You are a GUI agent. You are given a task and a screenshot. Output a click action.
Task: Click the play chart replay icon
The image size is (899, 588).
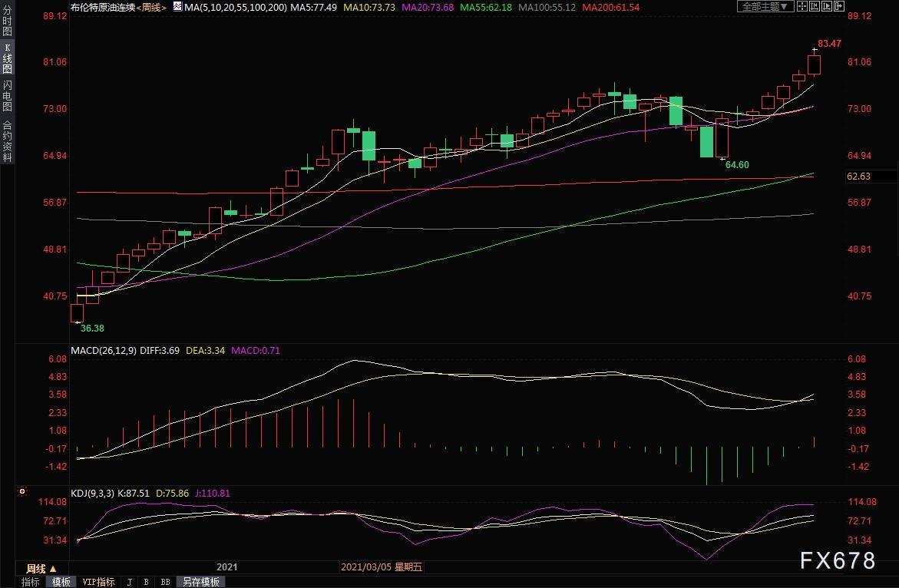[826, 7]
